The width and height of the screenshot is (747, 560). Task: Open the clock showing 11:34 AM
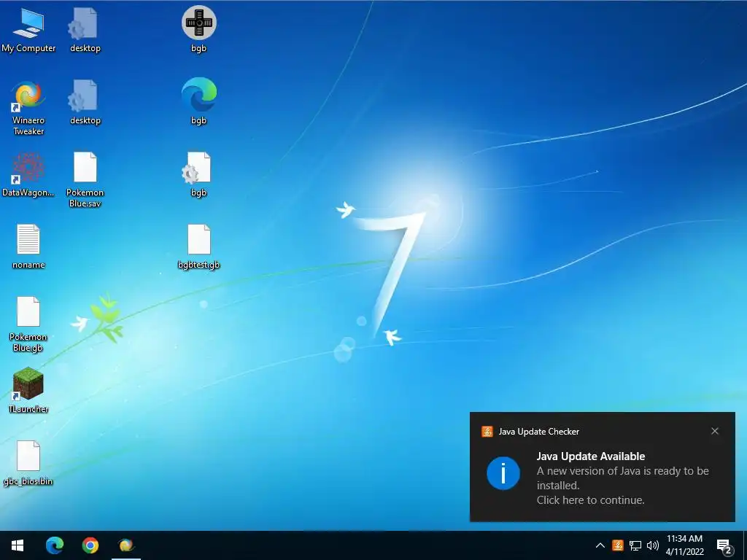tap(684, 545)
